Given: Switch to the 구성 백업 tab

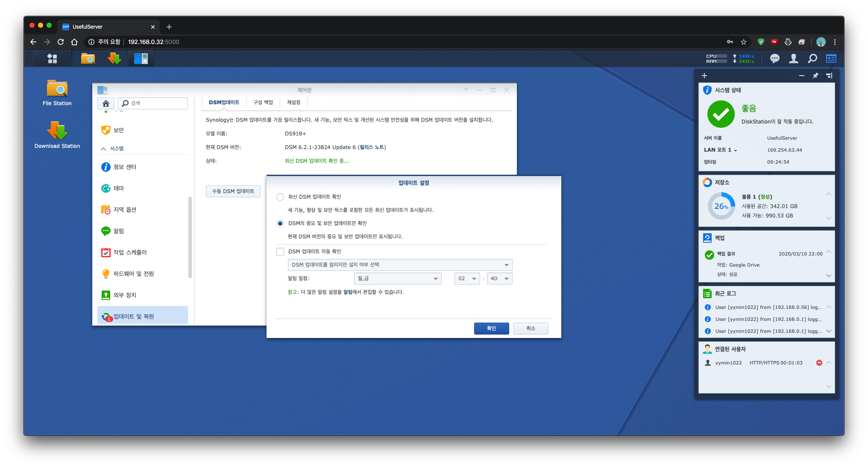Looking at the screenshot, I should point(263,103).
